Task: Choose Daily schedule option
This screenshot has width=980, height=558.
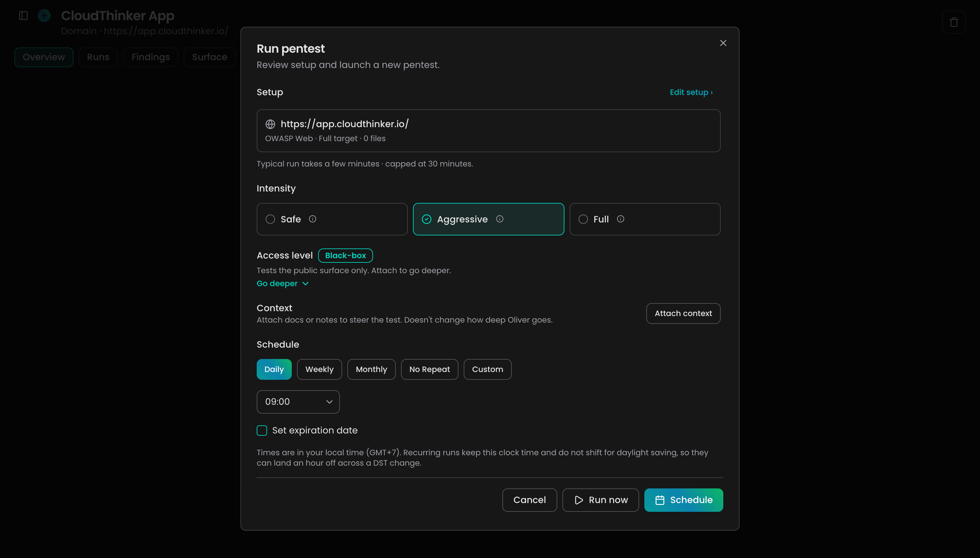Action: tap(274, 369)
